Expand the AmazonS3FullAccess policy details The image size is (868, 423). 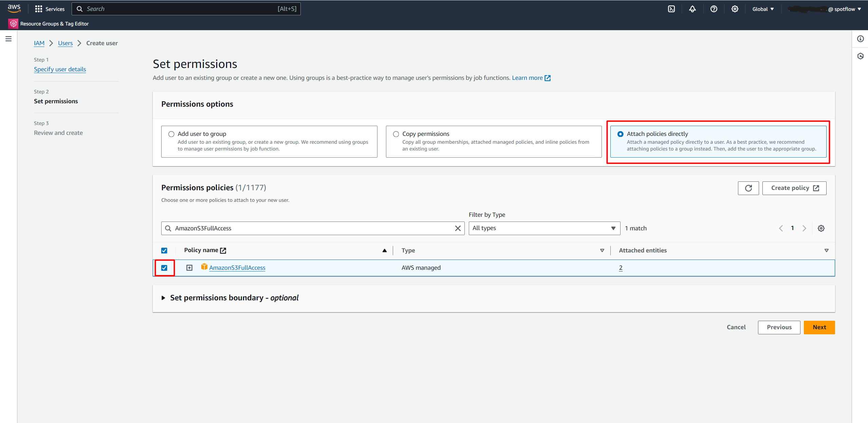point(189,268)
